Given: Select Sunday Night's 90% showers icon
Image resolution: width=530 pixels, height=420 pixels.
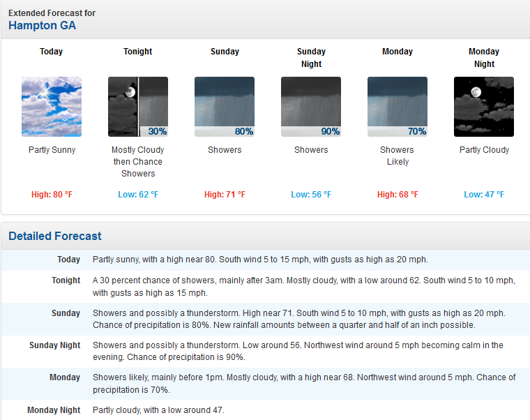Looking at the screenshot, I should click(x=311, y=107).
